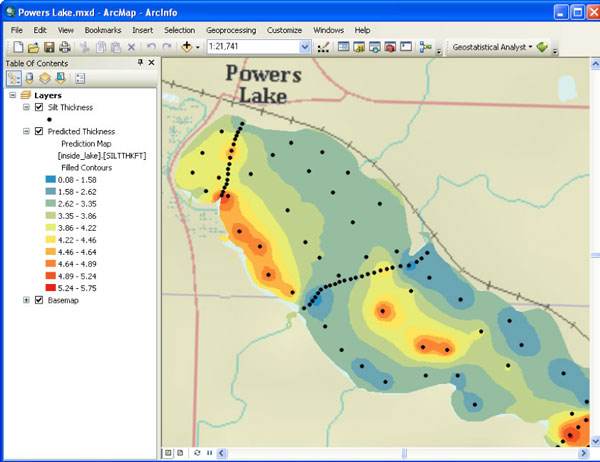
Task: Hide the Basemap layer via checkbox
Action: click(39, 300)
